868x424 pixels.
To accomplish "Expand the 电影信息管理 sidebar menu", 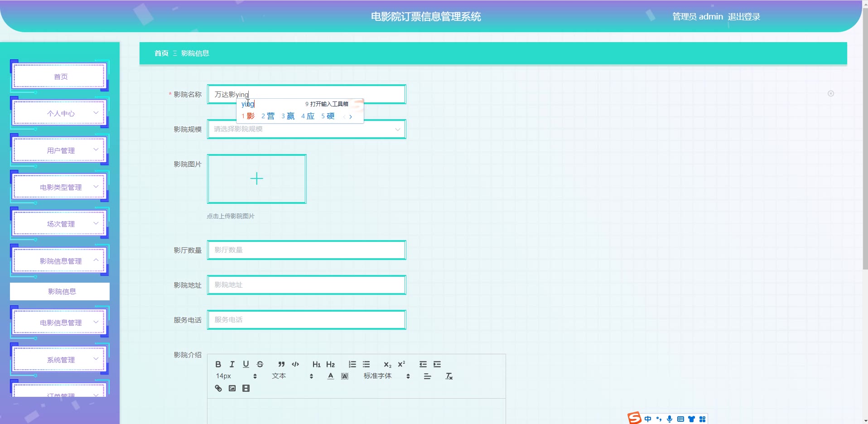I will click(x=60, y=323).
